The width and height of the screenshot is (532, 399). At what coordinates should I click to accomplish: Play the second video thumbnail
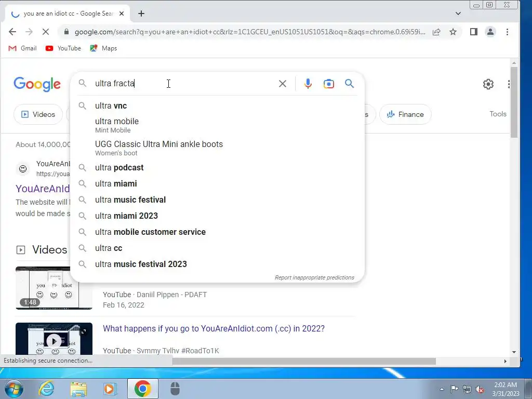click(x=54, y=339)
